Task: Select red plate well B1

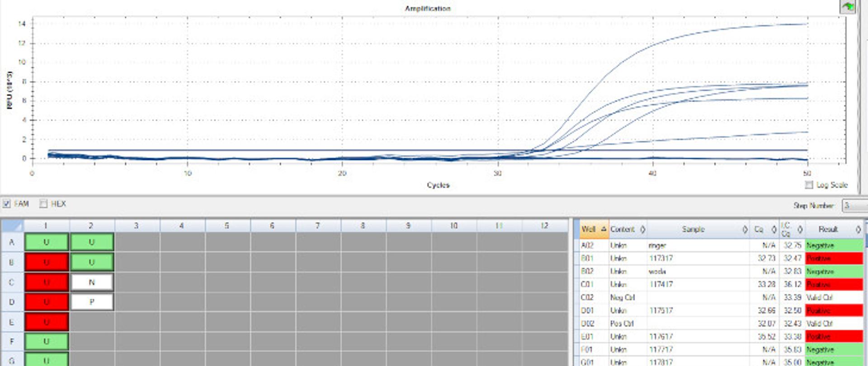Action: tap(47, 262)
